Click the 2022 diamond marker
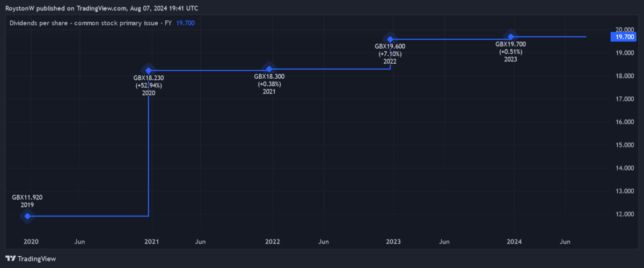 pyautogui.click(x=390, y=39)
